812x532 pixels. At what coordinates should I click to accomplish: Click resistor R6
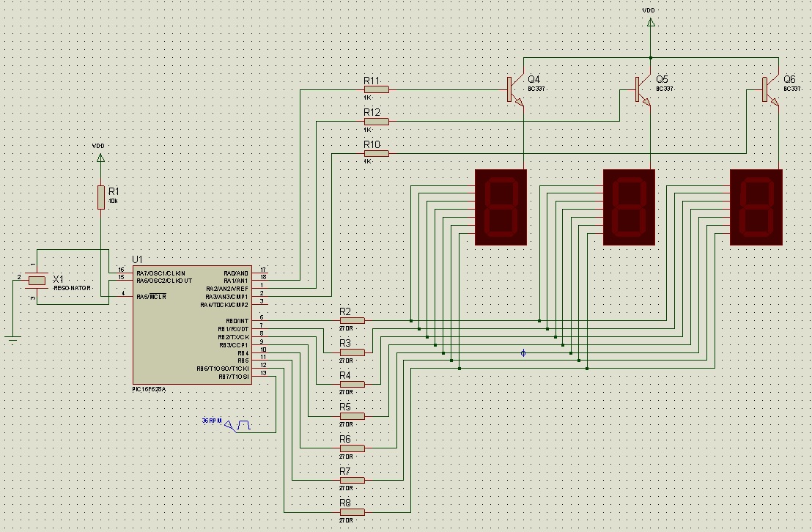(x=352, y=448)
